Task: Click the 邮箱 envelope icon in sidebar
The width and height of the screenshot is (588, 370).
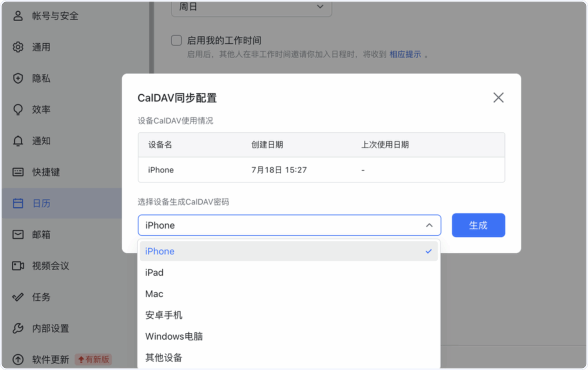Action: (17, 234)
